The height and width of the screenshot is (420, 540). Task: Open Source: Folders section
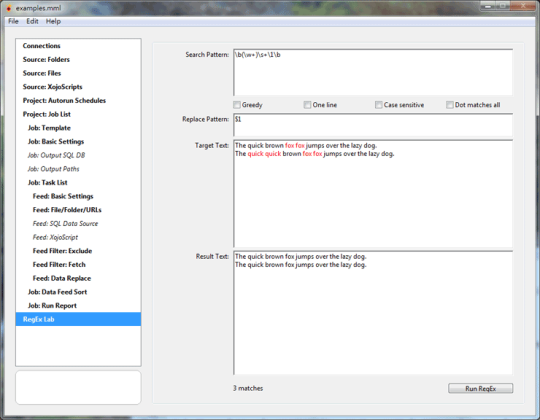click(x=78, y=60)
